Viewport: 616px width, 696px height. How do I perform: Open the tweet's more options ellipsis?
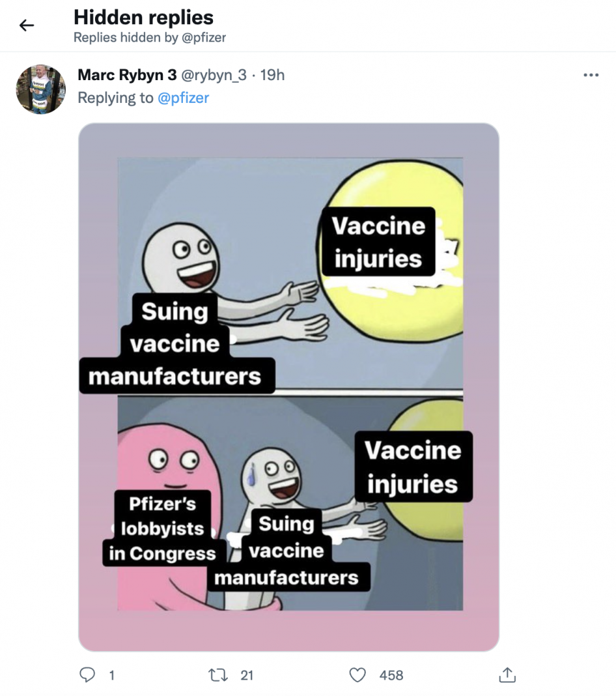[591, 76]
